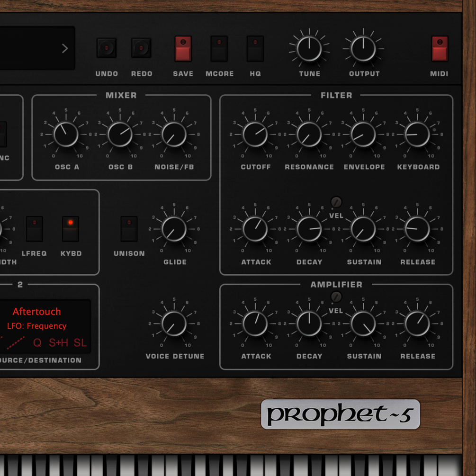Click the NOISE/FB knob
The height and width of the screenshot is (476, 476).
(174, 135)
